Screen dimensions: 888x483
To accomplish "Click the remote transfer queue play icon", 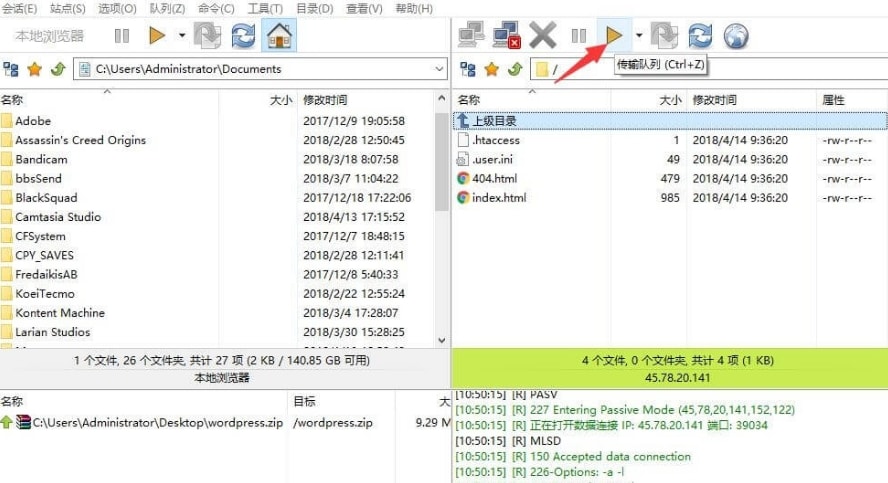I will click(x=613, y=37).
